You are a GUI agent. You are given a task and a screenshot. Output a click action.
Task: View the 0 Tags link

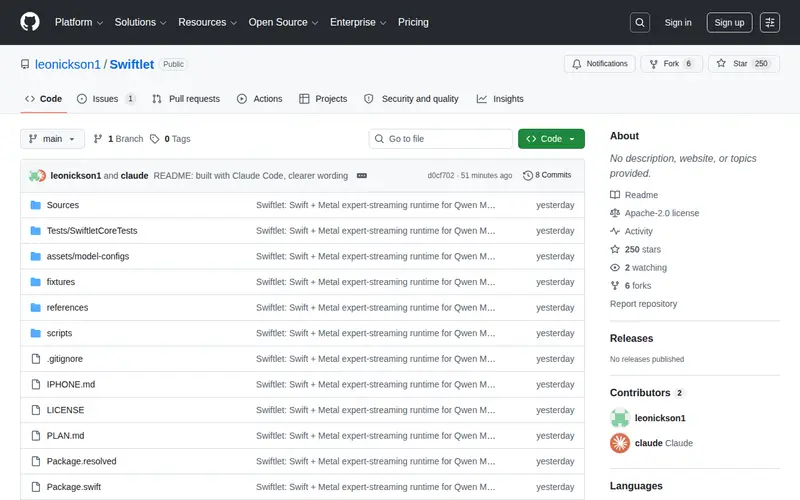tap(170, 139)
